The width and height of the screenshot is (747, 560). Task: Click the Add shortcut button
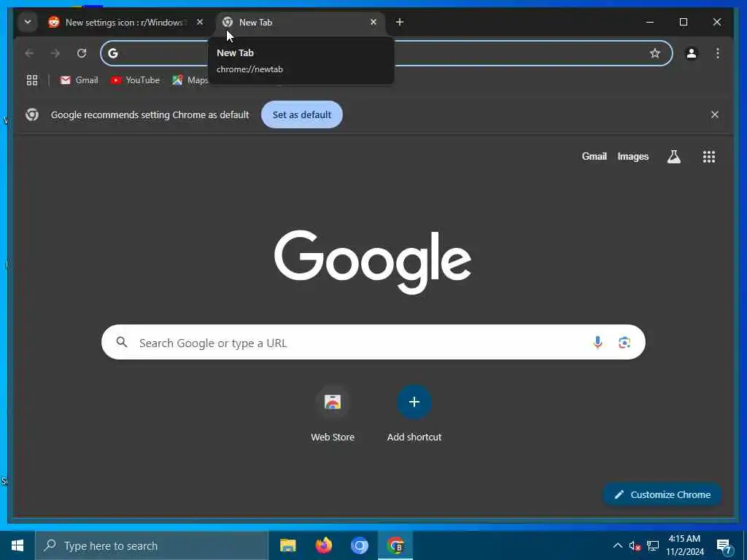point(414,414)
